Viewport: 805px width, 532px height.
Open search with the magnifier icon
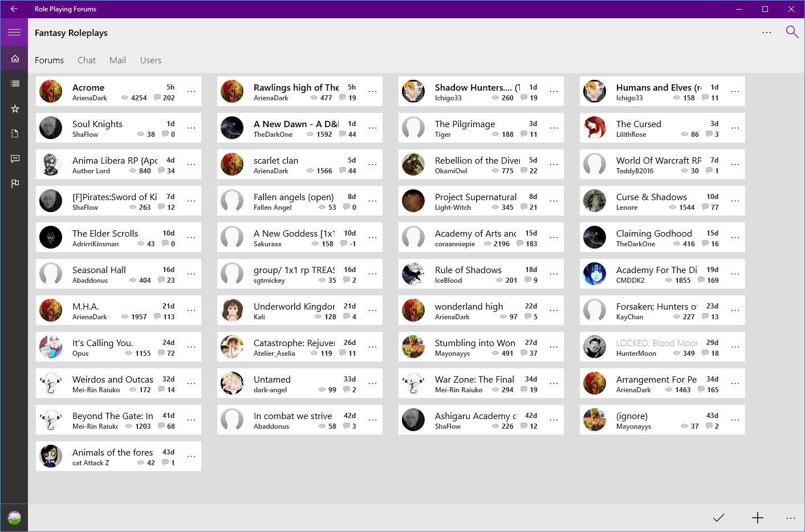[792, 32]
